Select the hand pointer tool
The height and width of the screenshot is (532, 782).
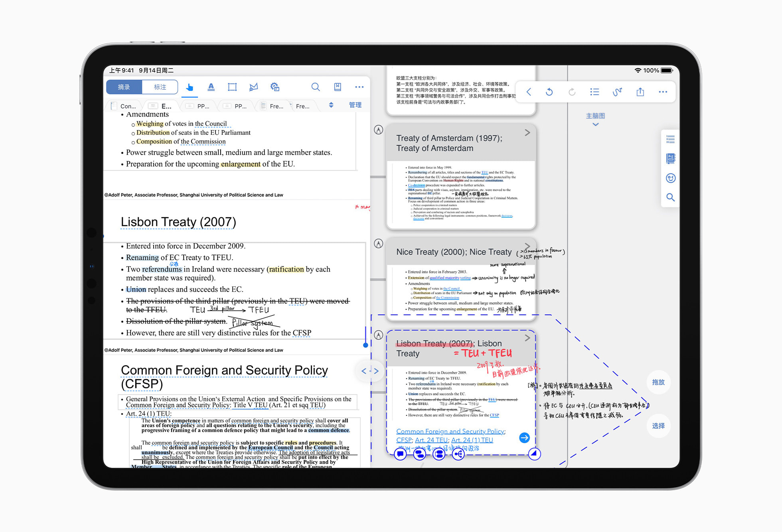(190, 87)
